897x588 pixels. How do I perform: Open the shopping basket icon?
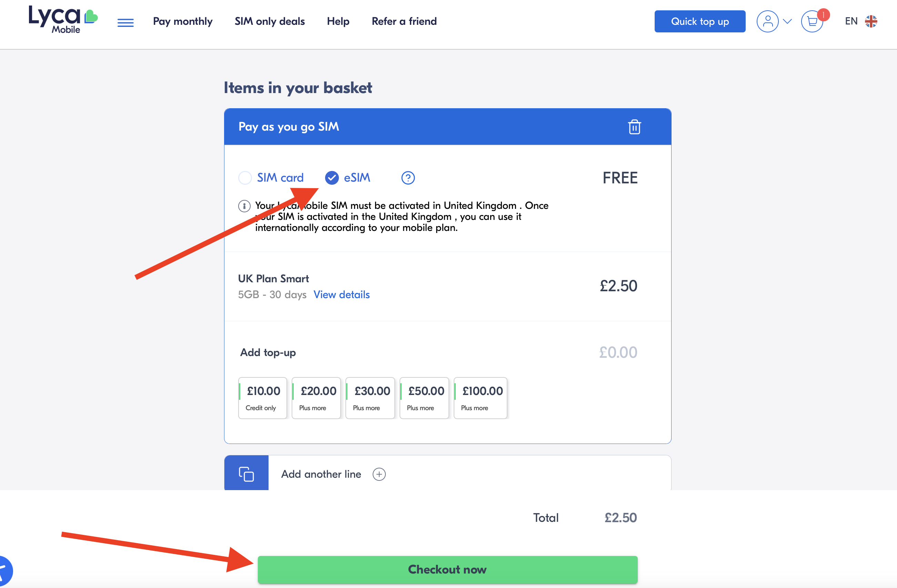click(812, 21)
